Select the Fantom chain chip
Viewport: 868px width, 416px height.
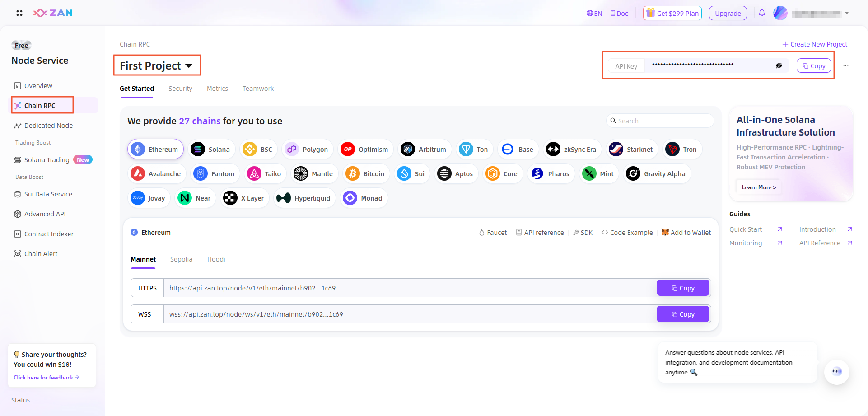pos(215,174)
